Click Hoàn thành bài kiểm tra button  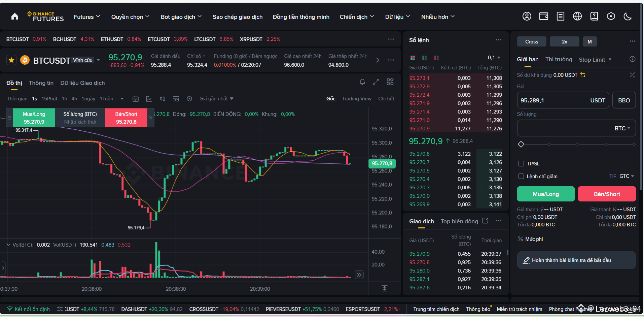pos(576,260)
